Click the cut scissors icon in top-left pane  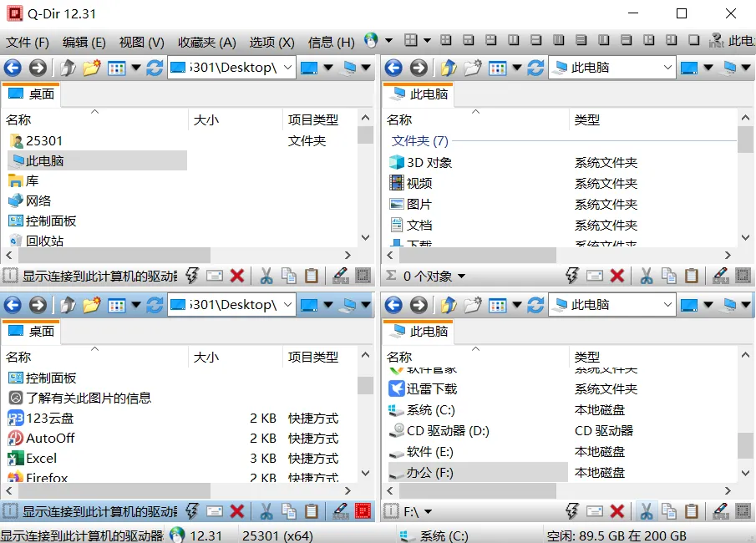266,276
